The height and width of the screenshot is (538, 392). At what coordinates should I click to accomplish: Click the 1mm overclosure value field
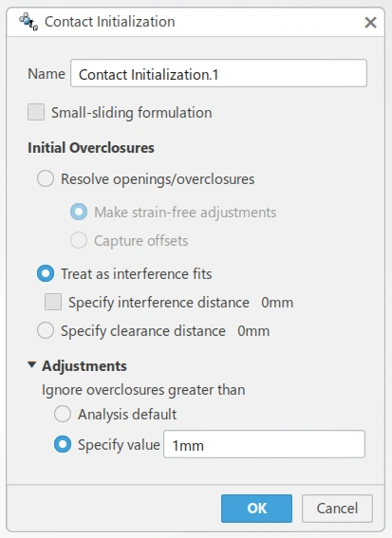pyautogui.click(x=264, y=444)
